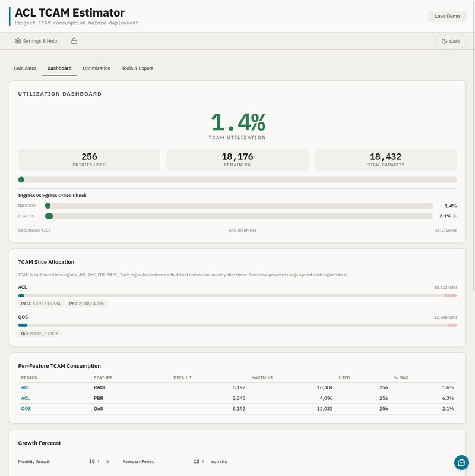475x476 pixels.
Task: Click the Forecast Period stepper arrows
Action: [x=203, y=461]
